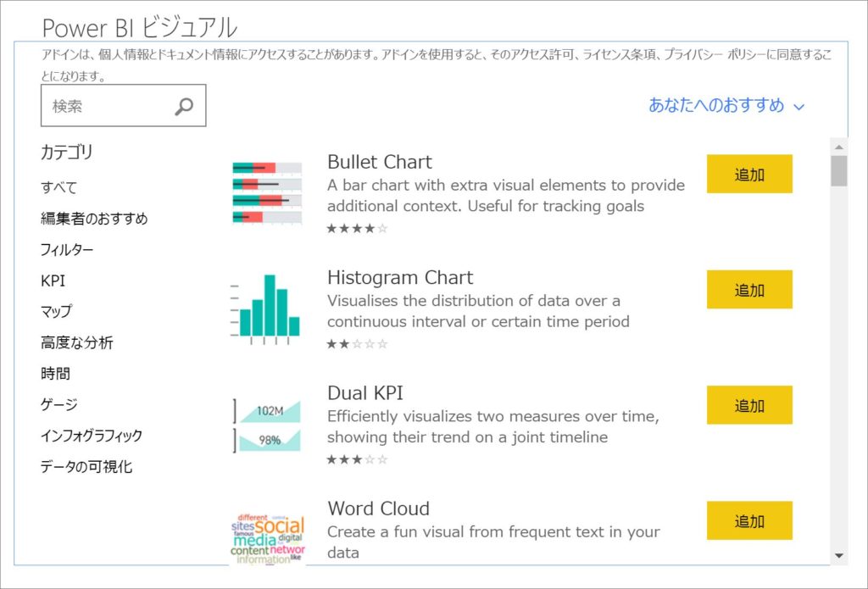868x589 pixels.
Task: Select the ゲージ category
Action: pos(58,404)
